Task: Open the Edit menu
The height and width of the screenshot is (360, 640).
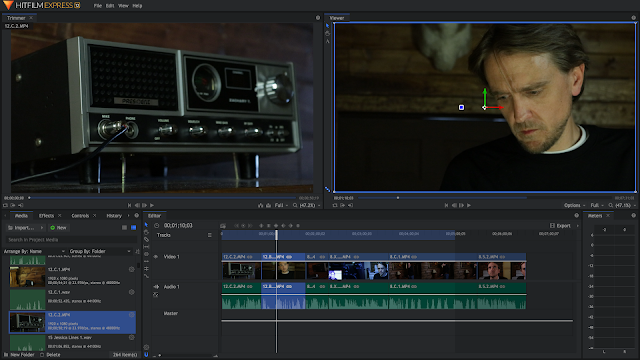Action: tap(110, 6)
